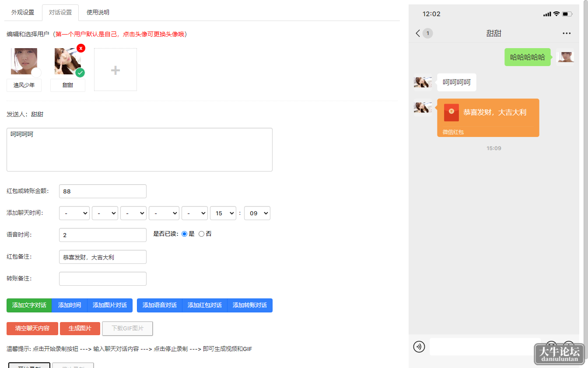Click the 生成图片 button

(80, 329)
